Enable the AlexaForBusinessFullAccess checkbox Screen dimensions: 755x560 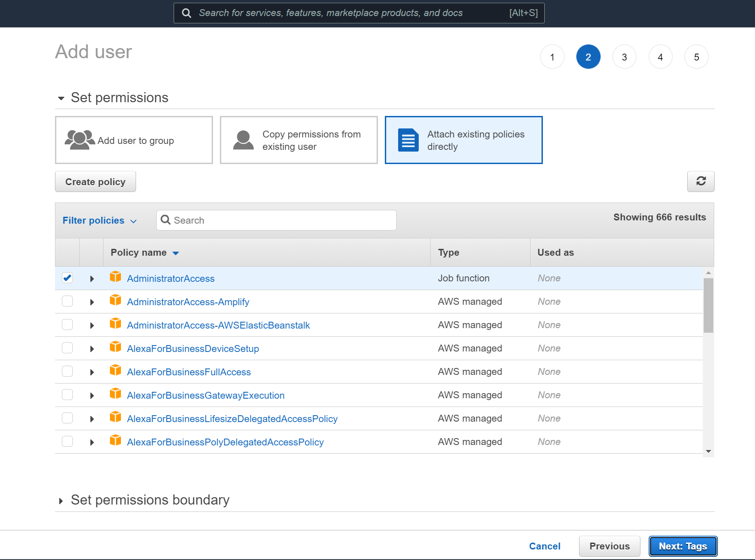[67, 371]
